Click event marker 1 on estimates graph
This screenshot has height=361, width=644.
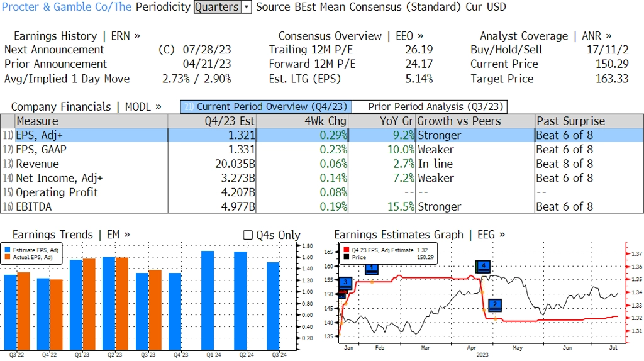371,269
